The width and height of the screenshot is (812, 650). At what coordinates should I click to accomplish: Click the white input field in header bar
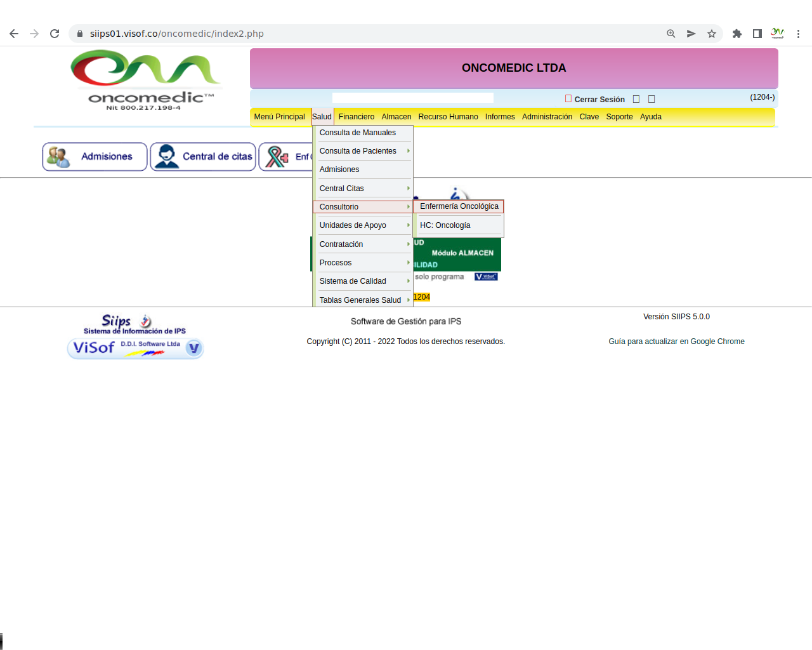pyautogui.click(x=412, y=98)
